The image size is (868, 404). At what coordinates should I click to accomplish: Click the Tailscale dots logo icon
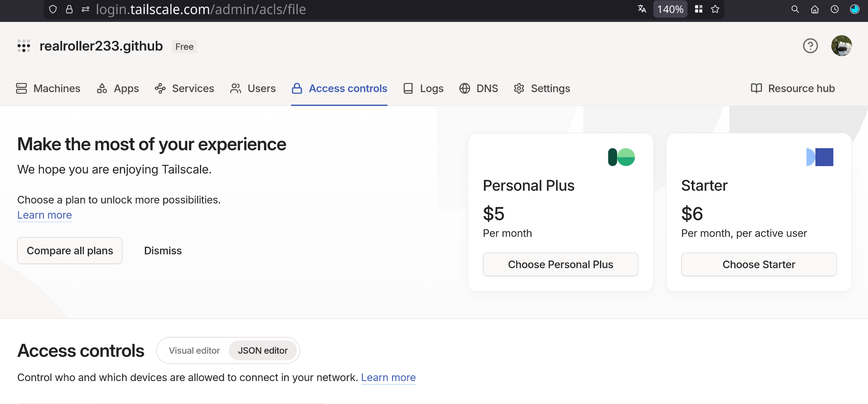(x=24, y=46)
